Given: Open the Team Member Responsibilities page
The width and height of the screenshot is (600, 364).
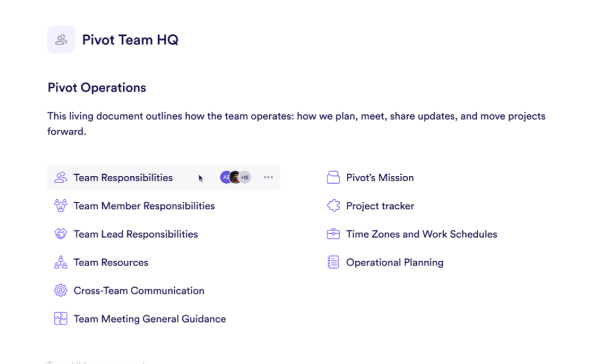Looking at the screenshot, I should click(x=144, y=206).
